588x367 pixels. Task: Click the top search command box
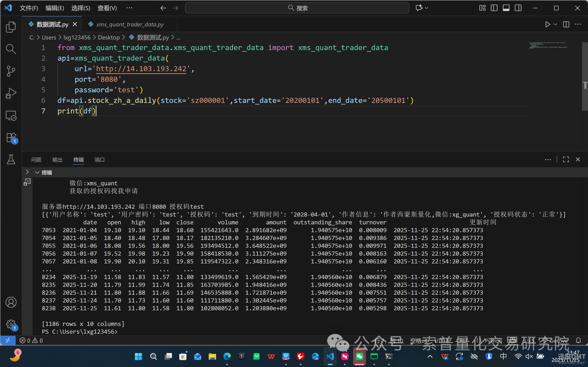297,8
